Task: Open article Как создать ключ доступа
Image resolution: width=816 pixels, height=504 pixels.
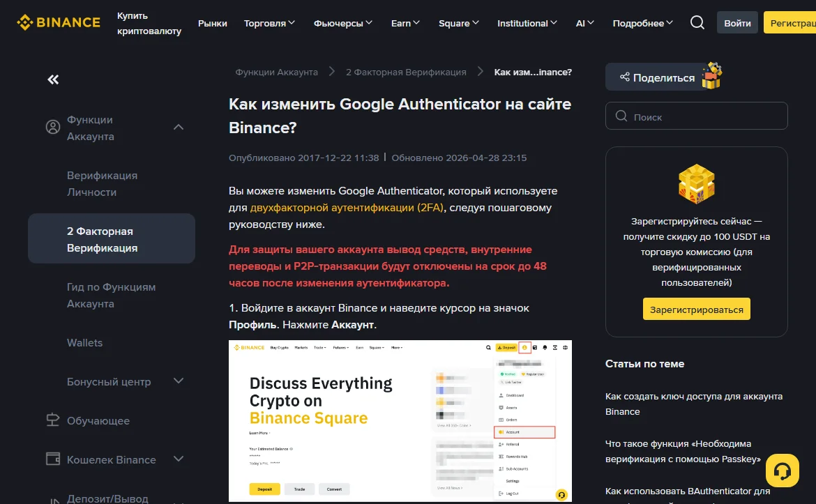Action: [x=694, y=404]
